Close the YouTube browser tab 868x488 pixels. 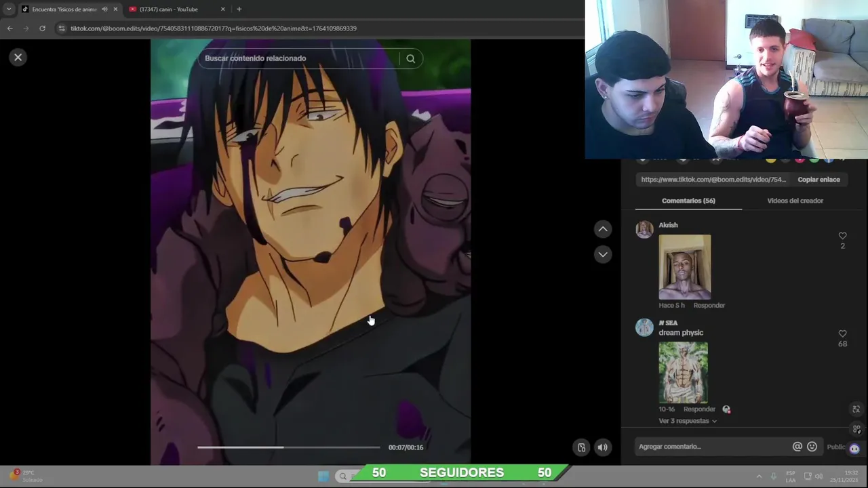pyautogui.click(x=223, y=9)
